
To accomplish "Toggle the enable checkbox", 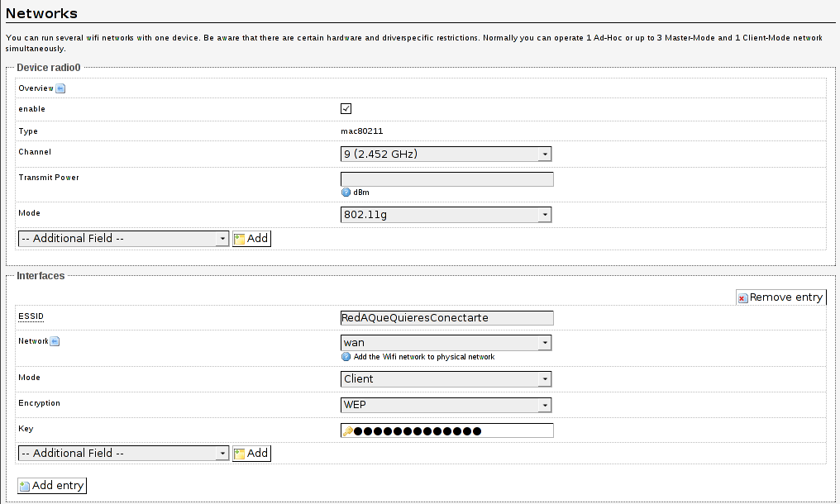I will tap(346, 109).
